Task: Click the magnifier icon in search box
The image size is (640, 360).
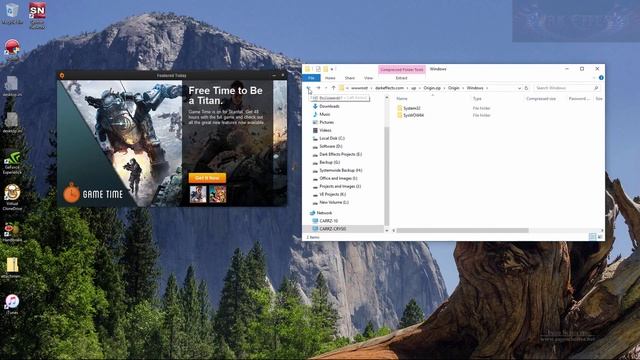Action: click(596, 88)
